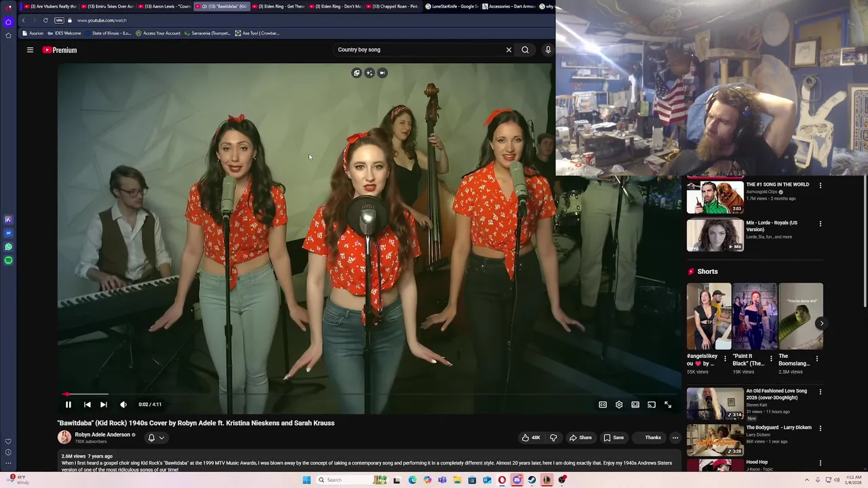Image resolution: width=868 pixels, height=488 pixels.
Task: Open more actions ellipsis under video
Action: 675,438
